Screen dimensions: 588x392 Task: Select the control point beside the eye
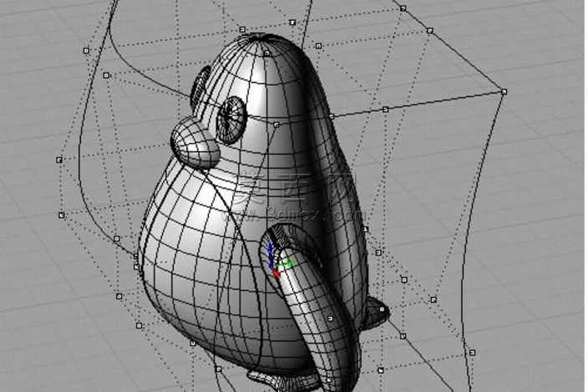coord(276,125)
